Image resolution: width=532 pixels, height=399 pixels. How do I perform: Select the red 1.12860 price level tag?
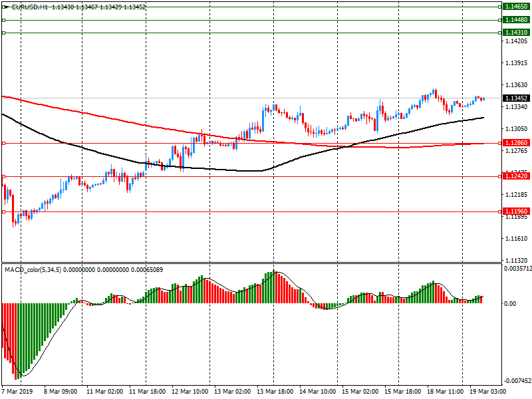pos(515,143)
